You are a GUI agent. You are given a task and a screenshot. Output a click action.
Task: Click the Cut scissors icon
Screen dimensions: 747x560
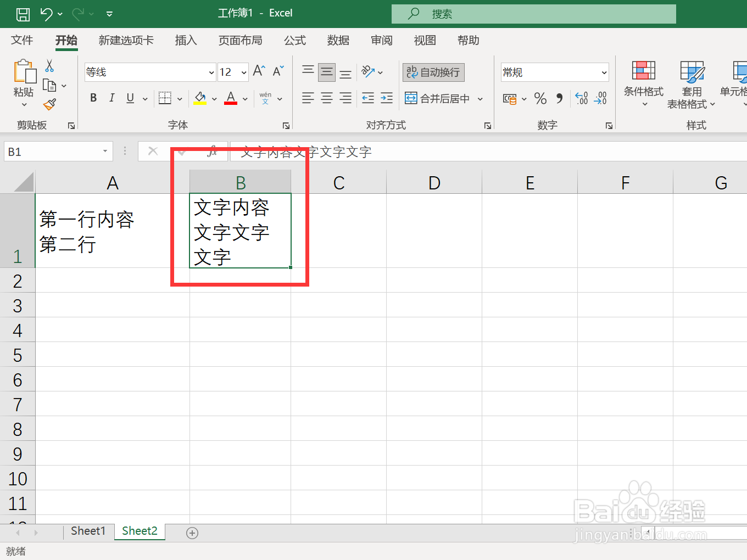[49, 66]
